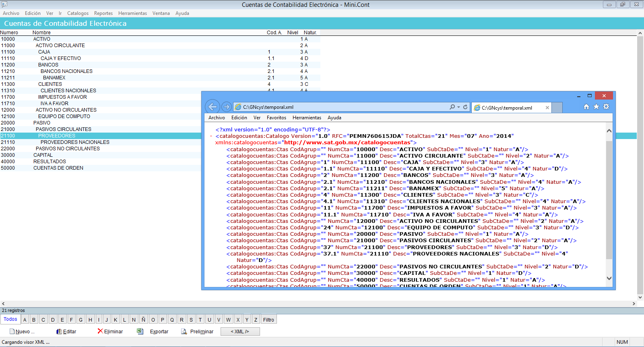Click the Eliminar button
Viewport: 644px width, 347px height.
[x=110, y=331]
